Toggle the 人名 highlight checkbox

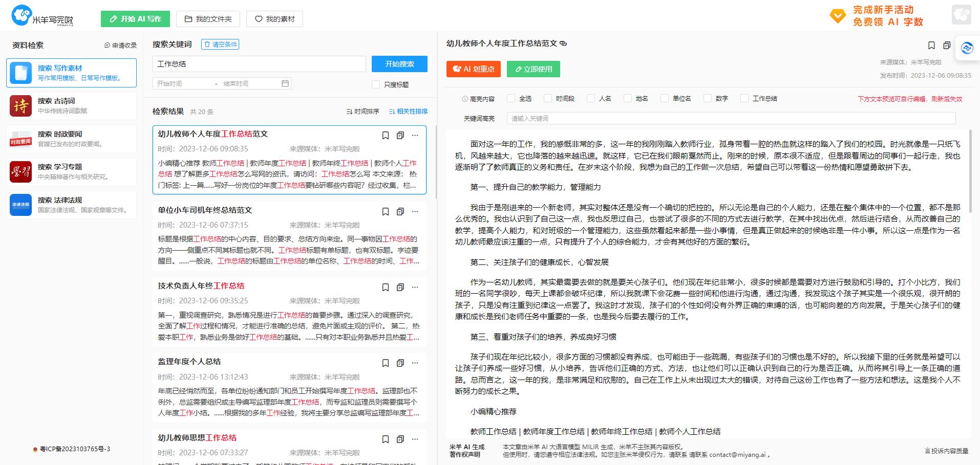[x=591, y=98]
